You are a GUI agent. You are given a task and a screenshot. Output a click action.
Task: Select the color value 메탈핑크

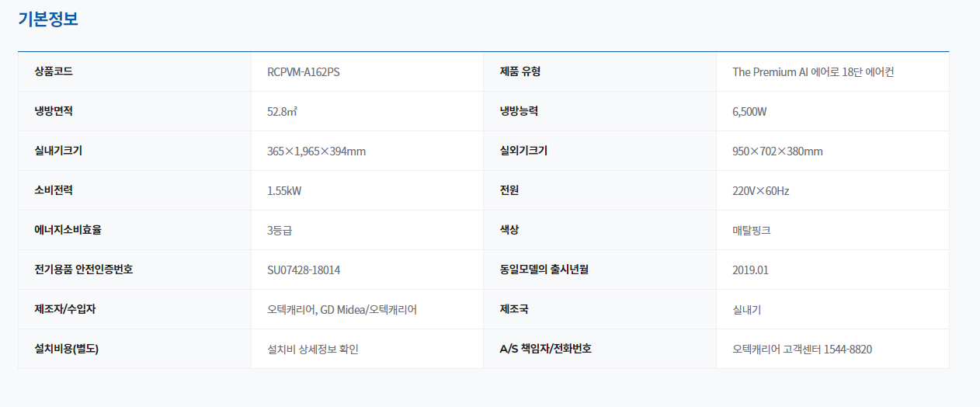tap(752, 231)
